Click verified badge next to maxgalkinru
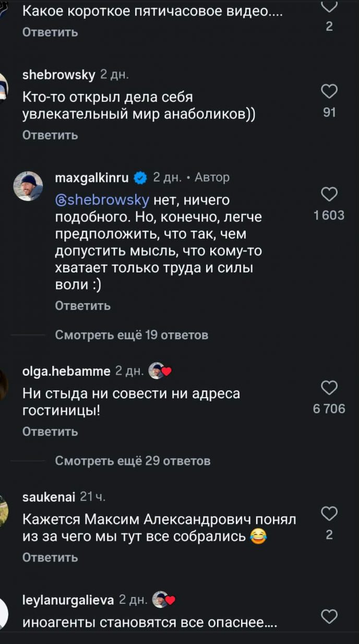The image size is (359, 644). pos(140,178)
